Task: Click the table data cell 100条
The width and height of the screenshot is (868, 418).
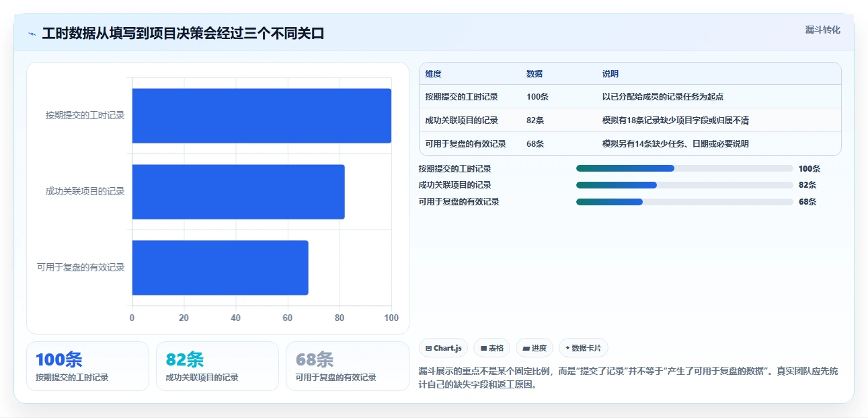Action: [538, 97]
